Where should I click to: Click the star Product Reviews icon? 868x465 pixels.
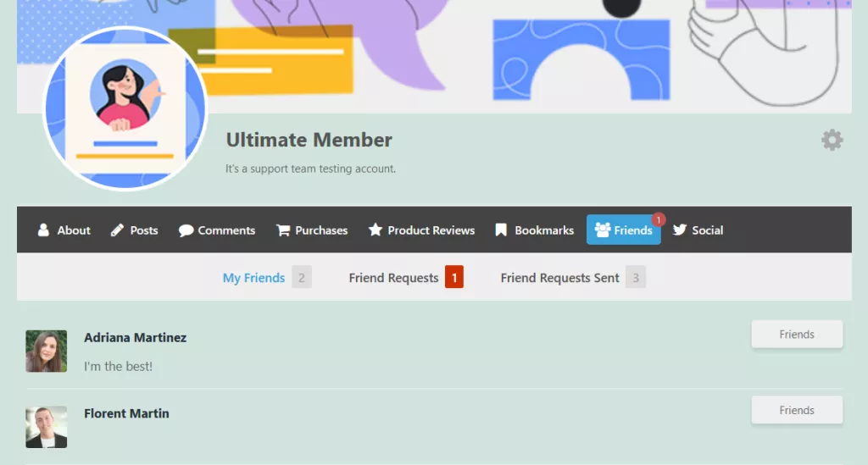point(376,230)
